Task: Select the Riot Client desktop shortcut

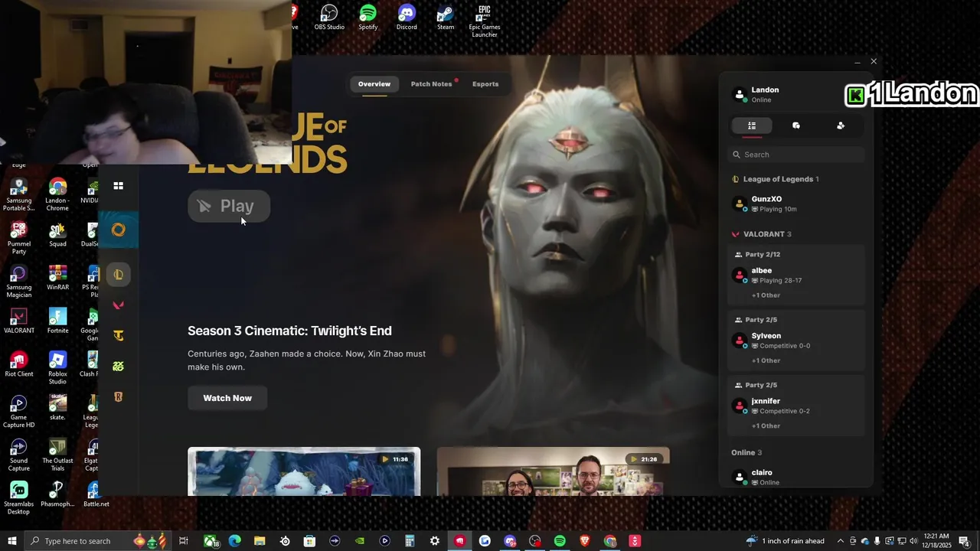Action: click(x=19, y=365)
